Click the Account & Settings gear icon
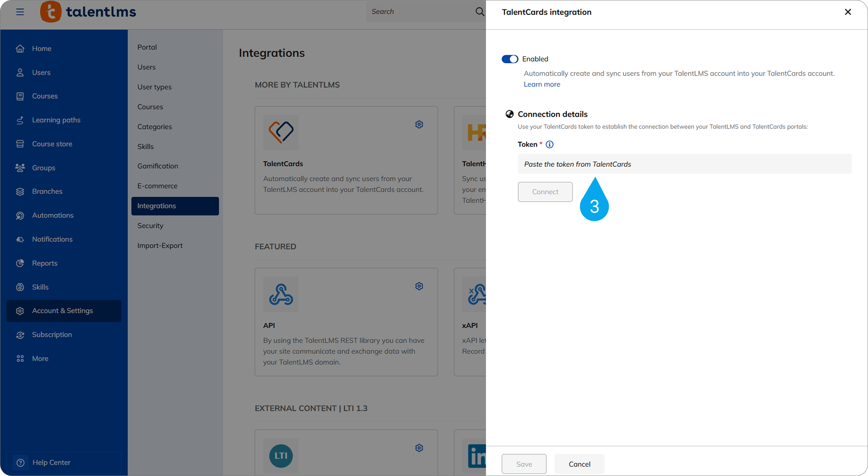This screenshot has height=476, width=868. click(20, 311)
